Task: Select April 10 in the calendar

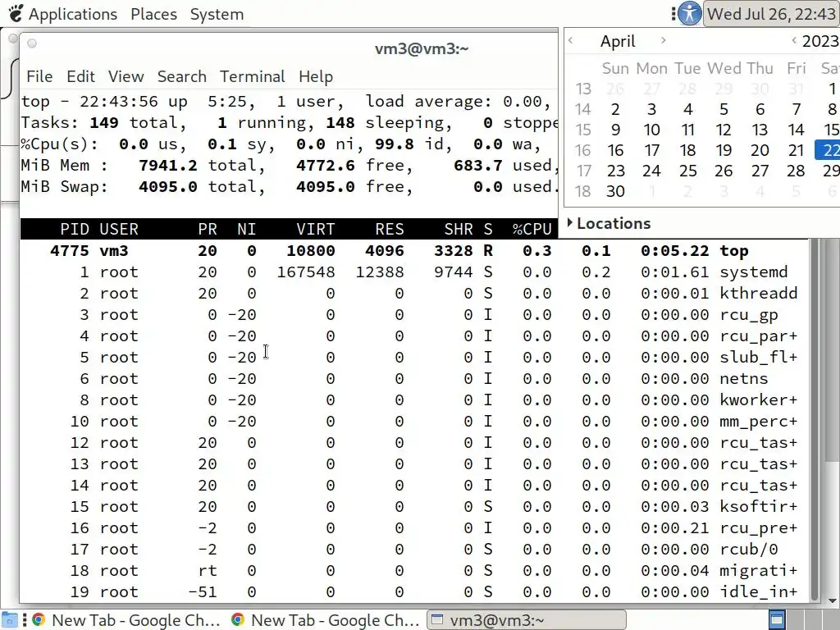Action: click(x=651, y=130)
